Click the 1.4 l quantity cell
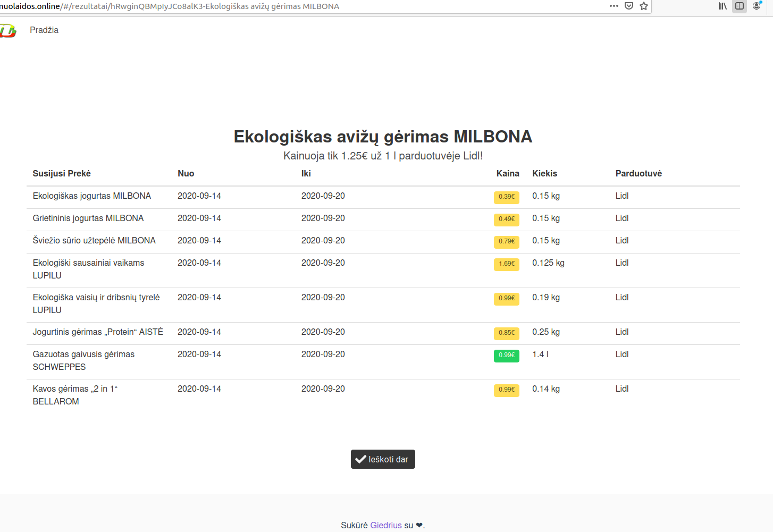The height and width of the screenshot is (532, 773). tap(540, 354)
